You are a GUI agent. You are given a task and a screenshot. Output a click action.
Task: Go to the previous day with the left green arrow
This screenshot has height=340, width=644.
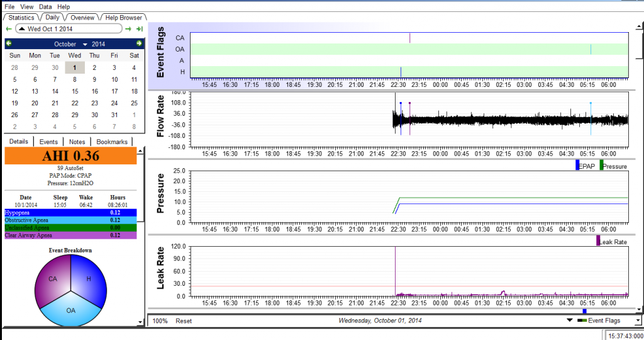[x=8, y=29]
